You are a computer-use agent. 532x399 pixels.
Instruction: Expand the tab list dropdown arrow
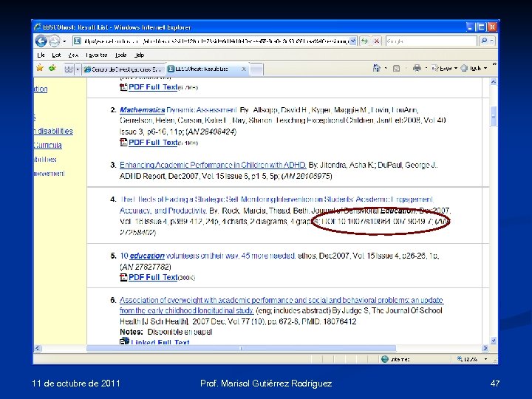coord(78,69)
